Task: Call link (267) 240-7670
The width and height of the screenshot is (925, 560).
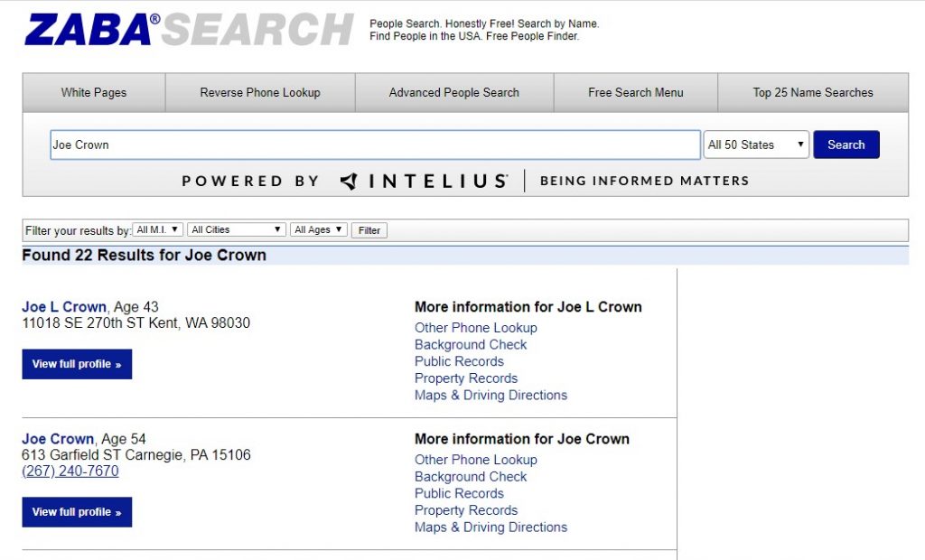Action: pos(70,471)
